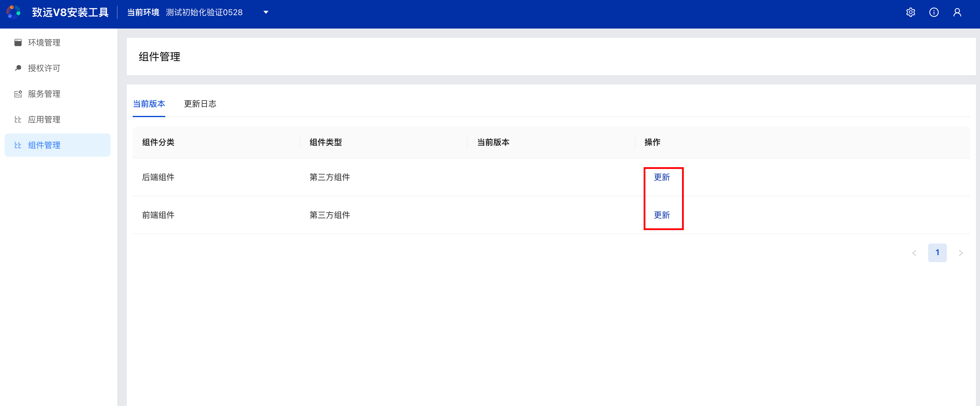Switch to the 更新日志 tab
Viewport: 980px width, 406px height.
pyautogui.click(x=200, y=104)
